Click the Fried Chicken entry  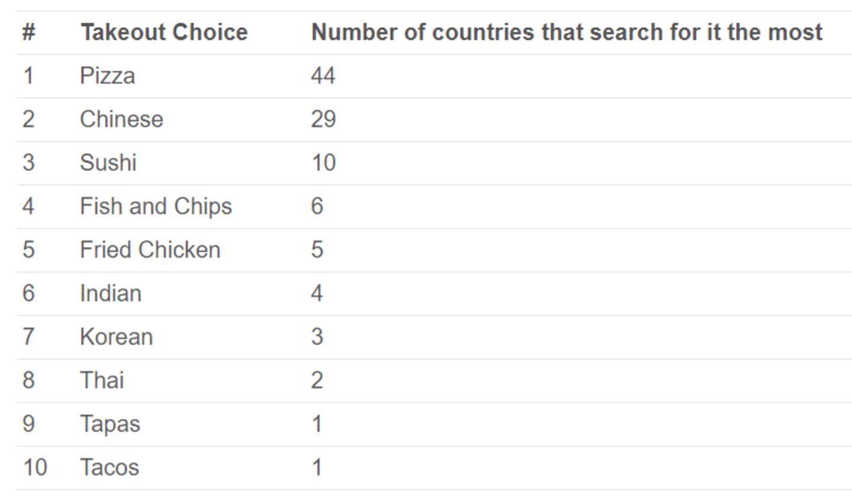click(150, 250)
